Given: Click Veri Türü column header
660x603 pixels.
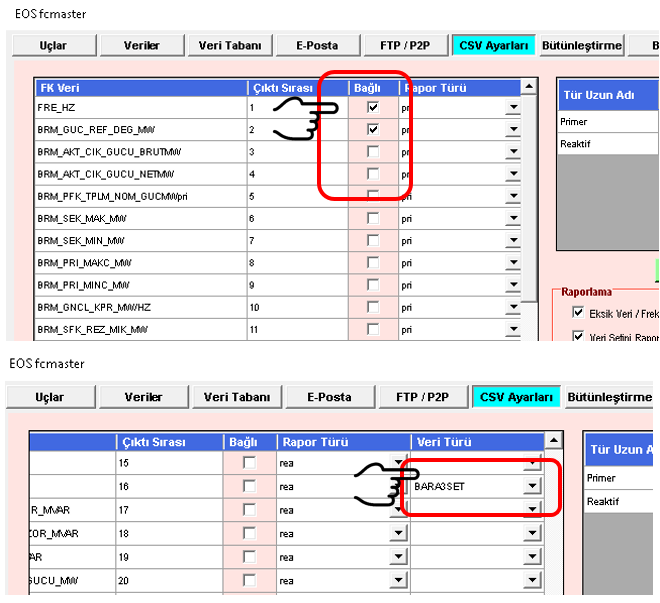Looking at the screenshot, I should tap(478, 442).
